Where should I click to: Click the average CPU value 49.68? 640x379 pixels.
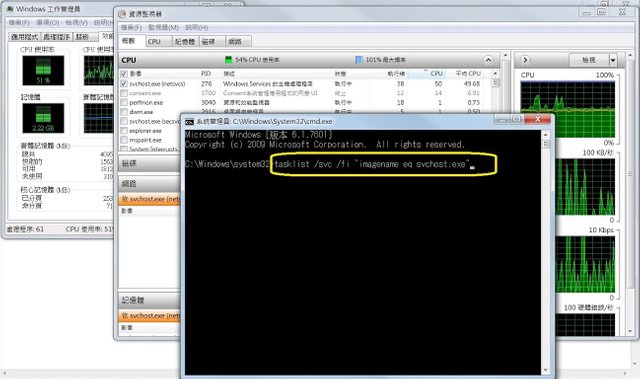click(x=472, y=84)
